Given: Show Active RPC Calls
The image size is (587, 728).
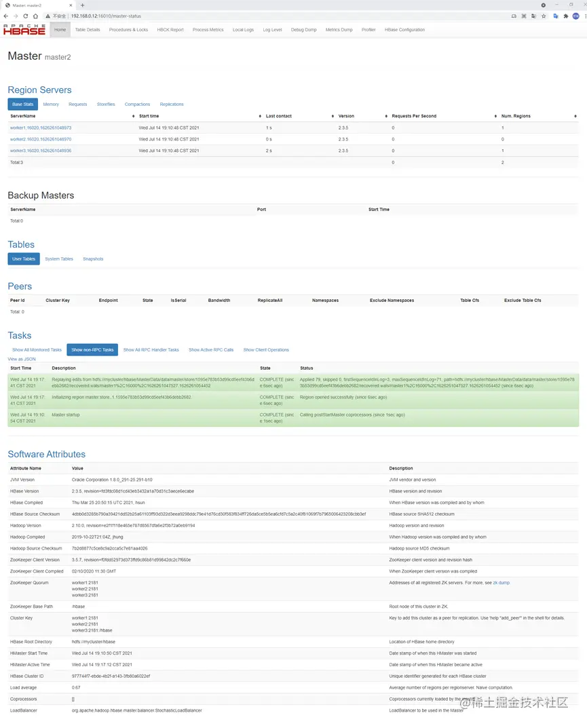Looking at the screenshot, I should (x=211, y=350).
